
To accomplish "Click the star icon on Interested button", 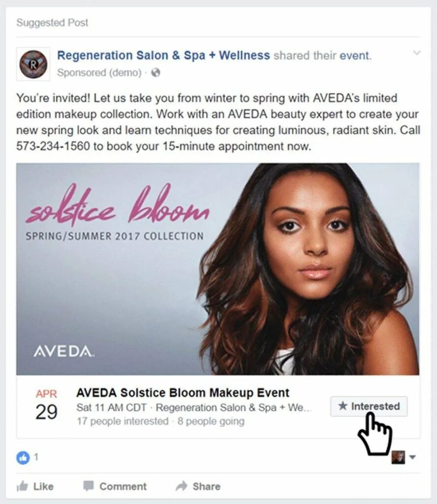I will [x=343, y=406].
